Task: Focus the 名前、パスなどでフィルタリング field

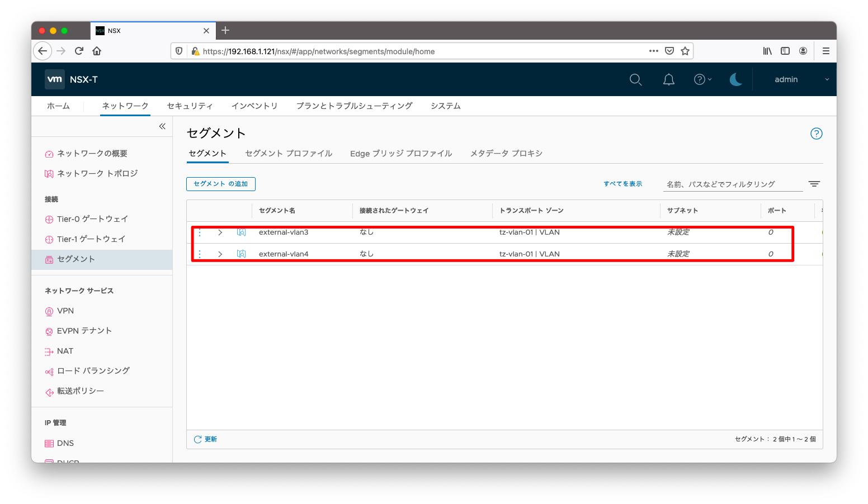Action: click(733, 184)
